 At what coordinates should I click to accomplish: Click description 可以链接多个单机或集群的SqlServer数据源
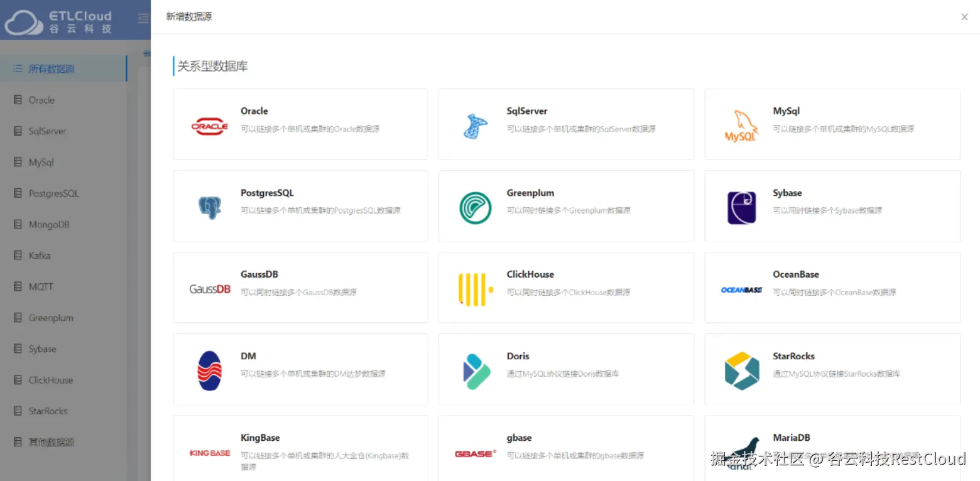point(582,129)
